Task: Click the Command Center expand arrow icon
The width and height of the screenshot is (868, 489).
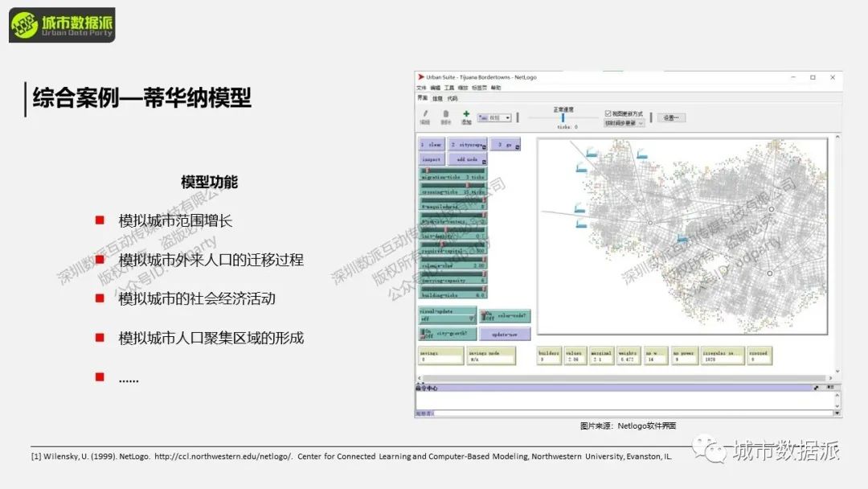Action: [816, 388]
